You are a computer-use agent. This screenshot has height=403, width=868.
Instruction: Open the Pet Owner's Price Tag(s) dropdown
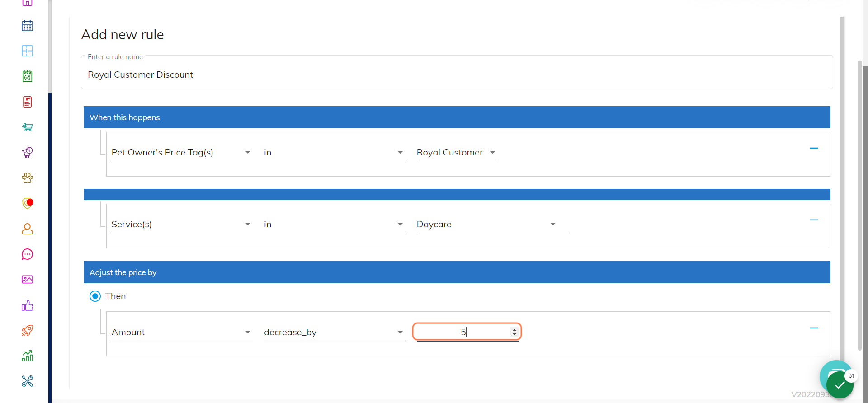point(182,153)
